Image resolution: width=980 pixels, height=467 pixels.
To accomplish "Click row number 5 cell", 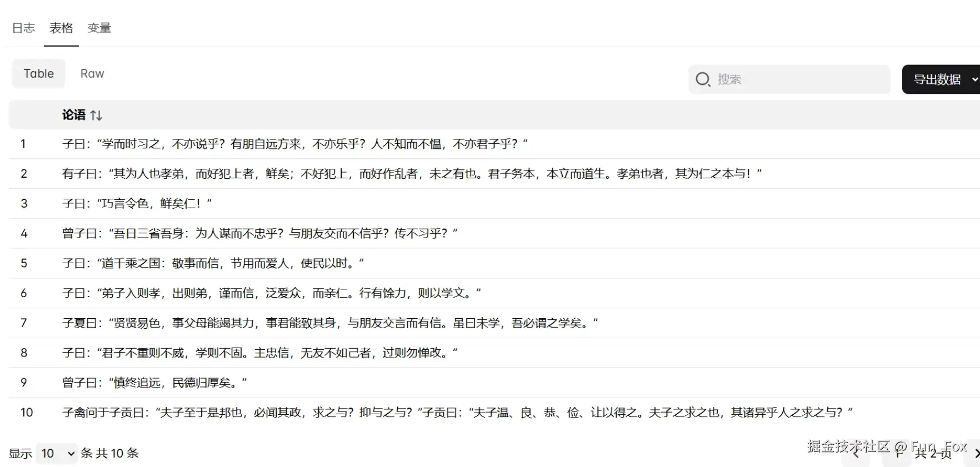I will pos(24,263).
